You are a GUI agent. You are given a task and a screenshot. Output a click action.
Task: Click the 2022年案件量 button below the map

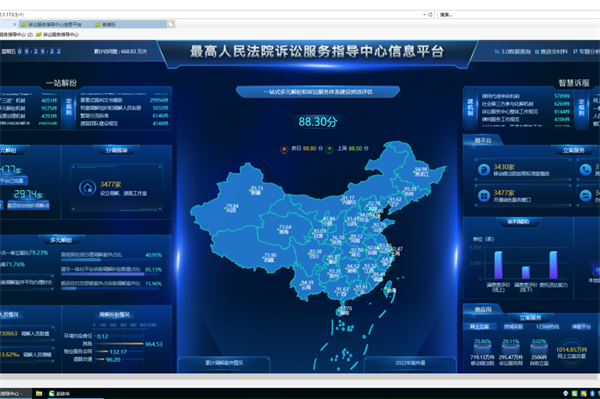pyautogui.click(x=410, y=363)
